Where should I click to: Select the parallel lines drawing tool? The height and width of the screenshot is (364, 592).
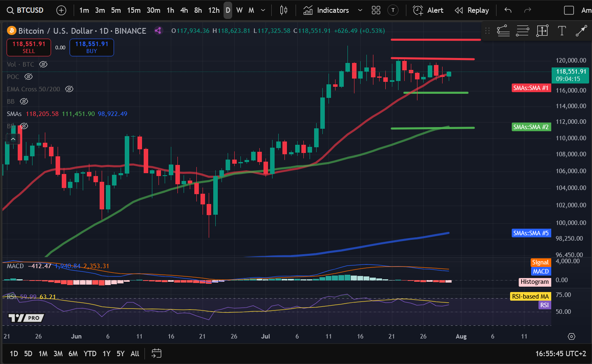[x=522, y=31]
